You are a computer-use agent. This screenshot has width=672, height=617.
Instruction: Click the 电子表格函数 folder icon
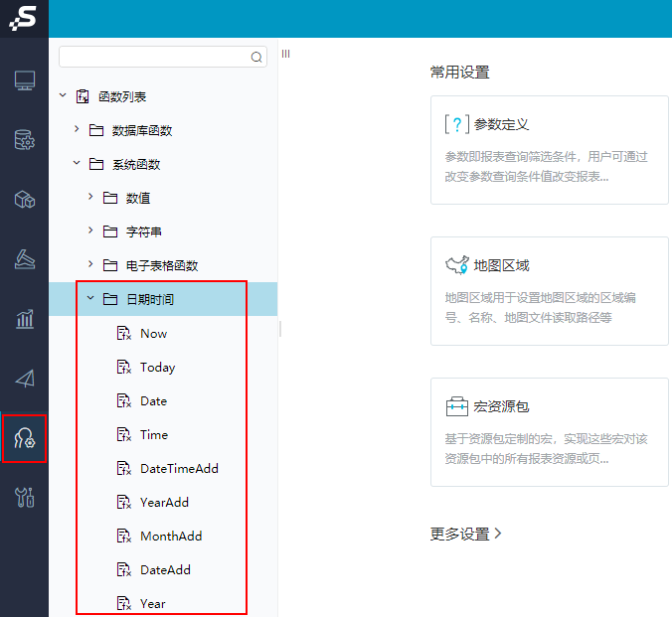[110, 265]
